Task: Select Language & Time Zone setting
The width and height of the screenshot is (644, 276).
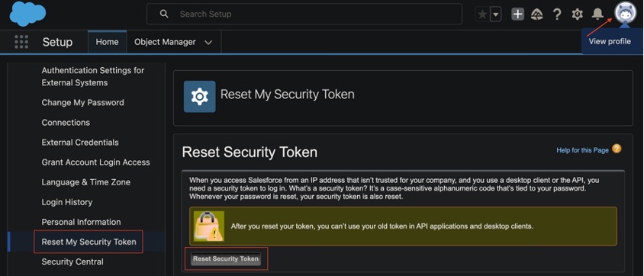Action: [85, 182]
